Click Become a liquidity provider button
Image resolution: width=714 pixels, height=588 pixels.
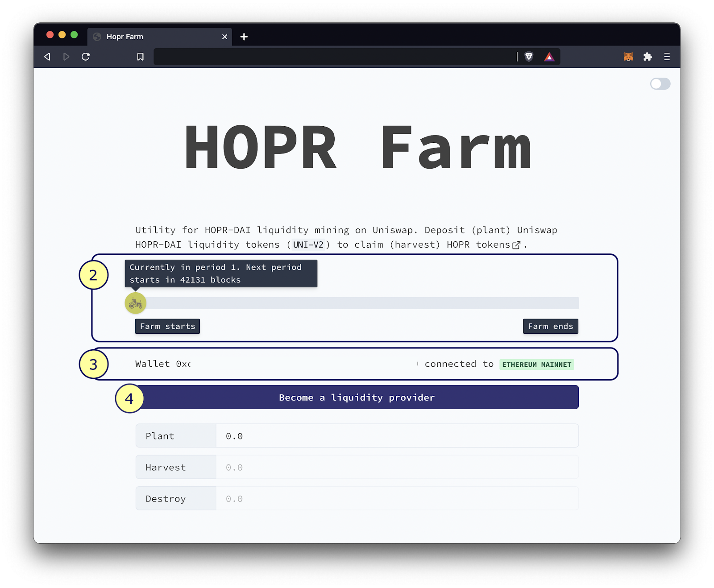coord(357,397)
